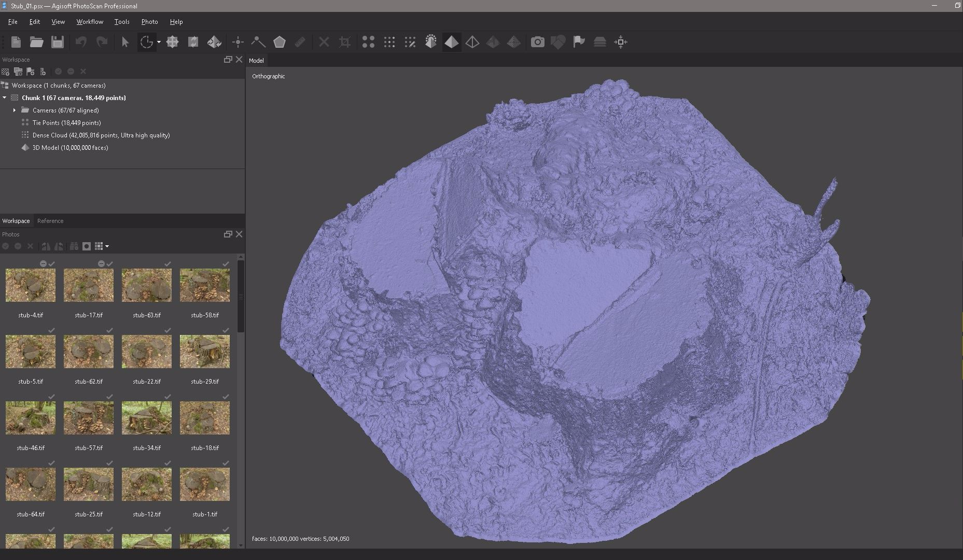Select the Draw Polygon tool
The height and width of the screenshot is (560, 963).
click(x=280, y=42)
